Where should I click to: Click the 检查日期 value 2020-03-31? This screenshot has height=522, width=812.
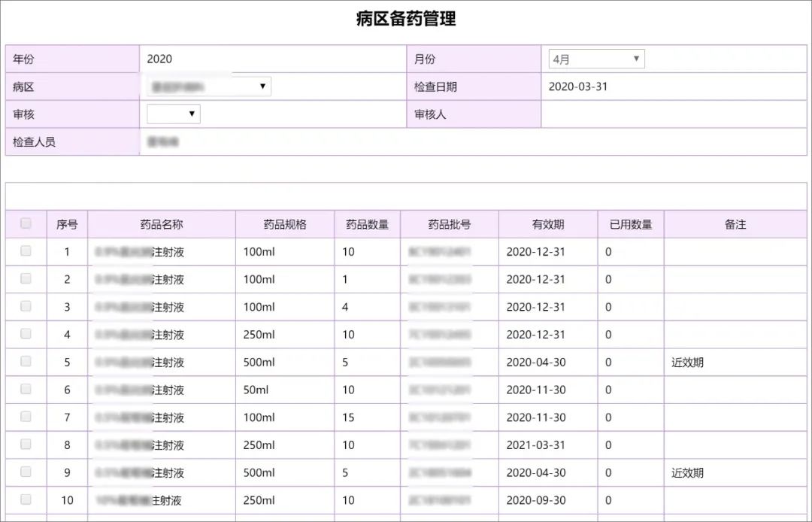coord(578,86)
